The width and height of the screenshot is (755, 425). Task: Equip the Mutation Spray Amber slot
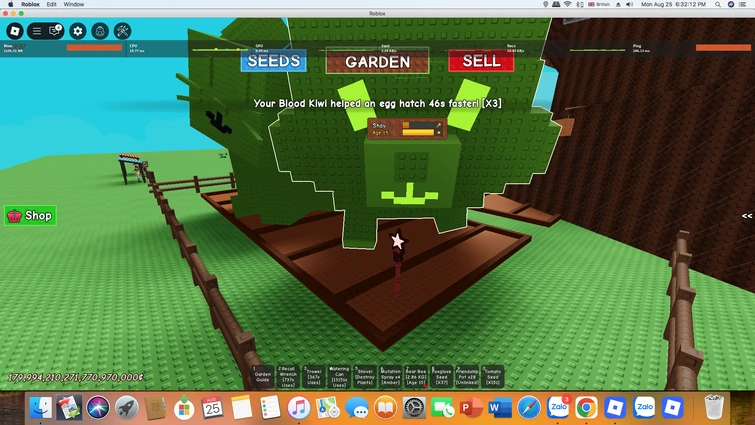390,376
